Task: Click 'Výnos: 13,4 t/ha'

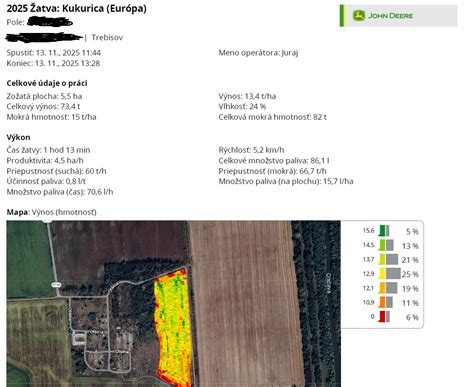Action: coord(247,96)
